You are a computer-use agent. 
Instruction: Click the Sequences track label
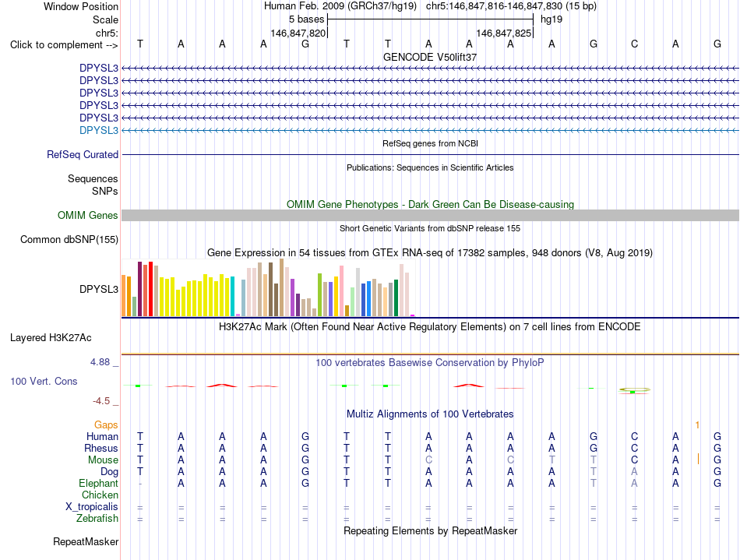93,179
